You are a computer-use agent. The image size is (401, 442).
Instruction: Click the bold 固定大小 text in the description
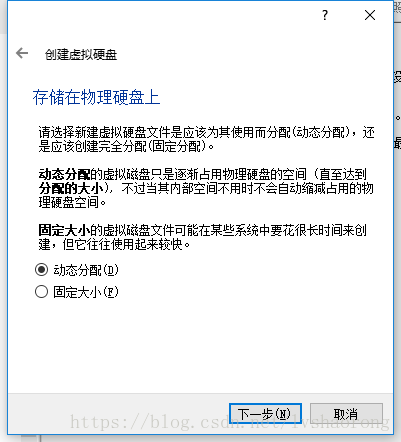64,230
